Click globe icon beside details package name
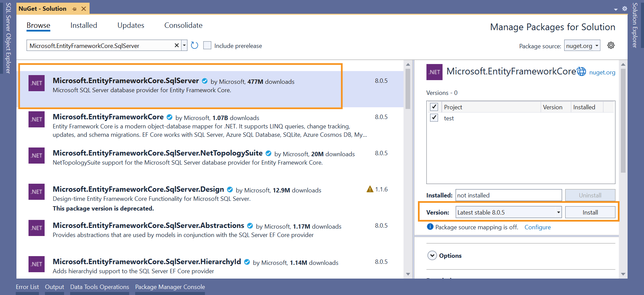This screenshot has width=644, height=295. (581, 71)
